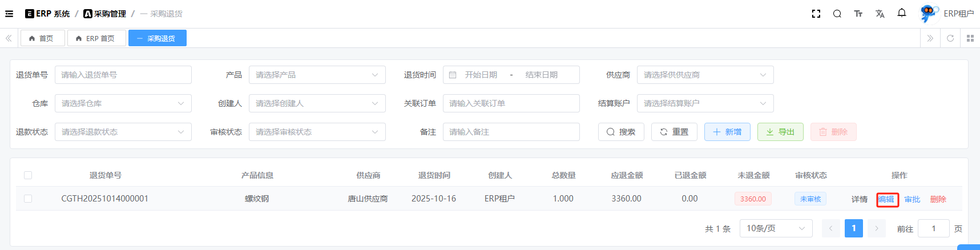980x250 pixels.
Task: Open the language translation icon
Action: coord(880,14)
